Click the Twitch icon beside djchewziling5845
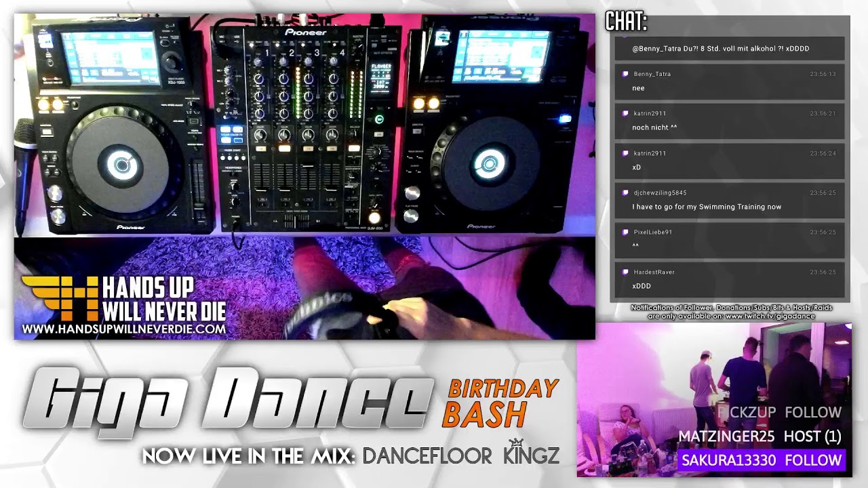This screenshot has height=488, width=868. pos(625,192)
